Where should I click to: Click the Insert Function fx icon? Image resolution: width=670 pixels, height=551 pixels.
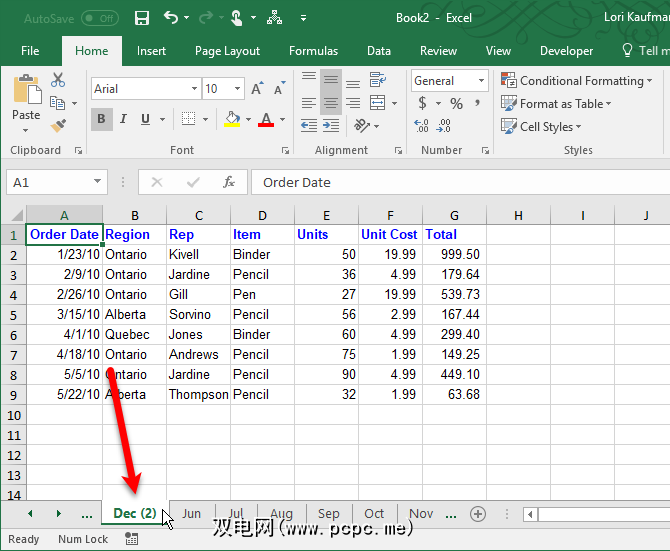[229, 182]
